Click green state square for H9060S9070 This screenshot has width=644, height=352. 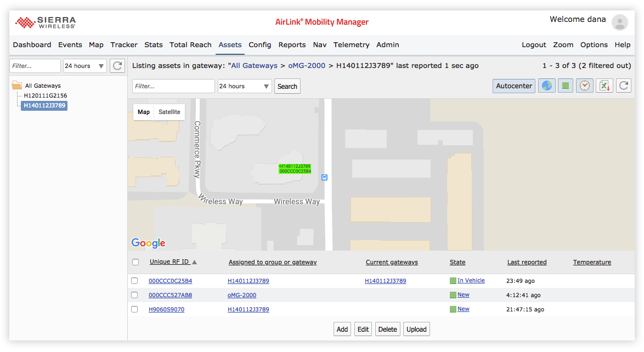click(453, 309)
